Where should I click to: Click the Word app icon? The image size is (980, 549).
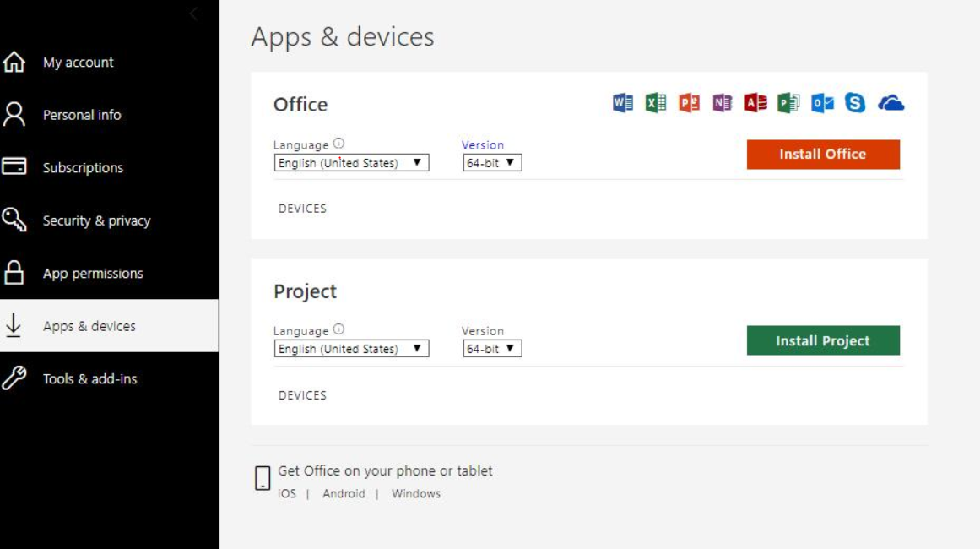(622, 102)
